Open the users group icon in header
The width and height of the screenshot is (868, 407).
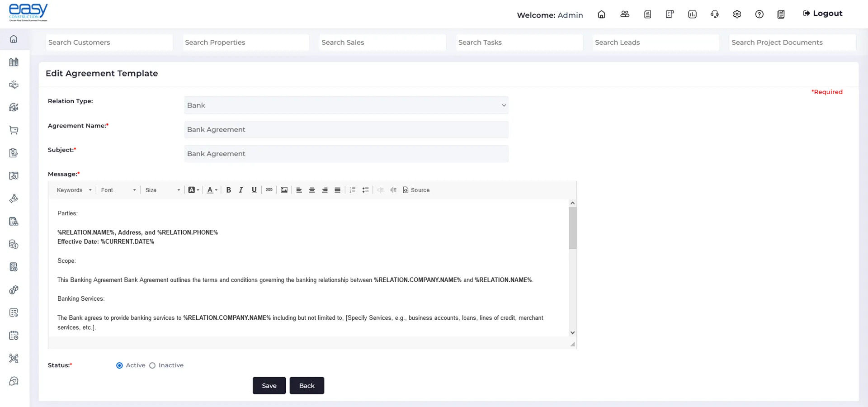click(625, 14)
